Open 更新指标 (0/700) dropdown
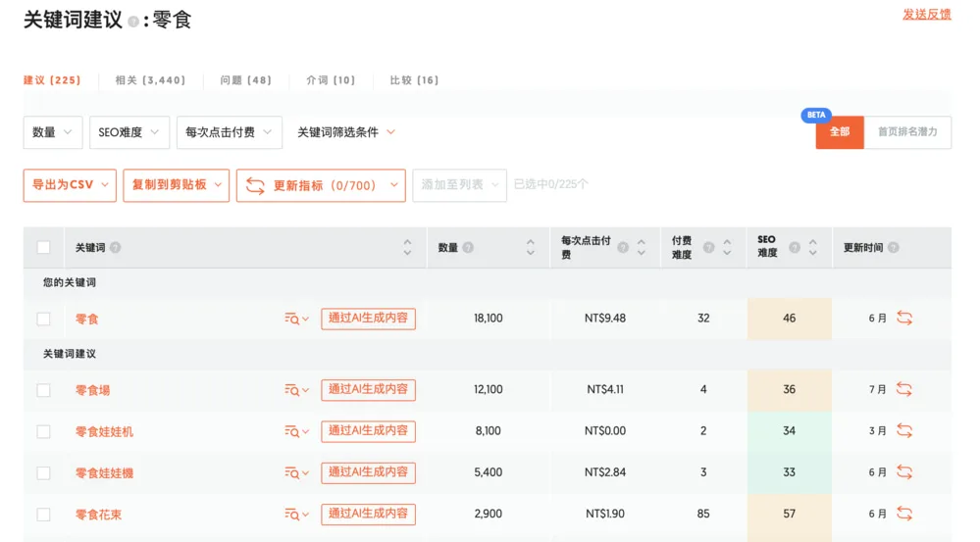 click(321, 185)
